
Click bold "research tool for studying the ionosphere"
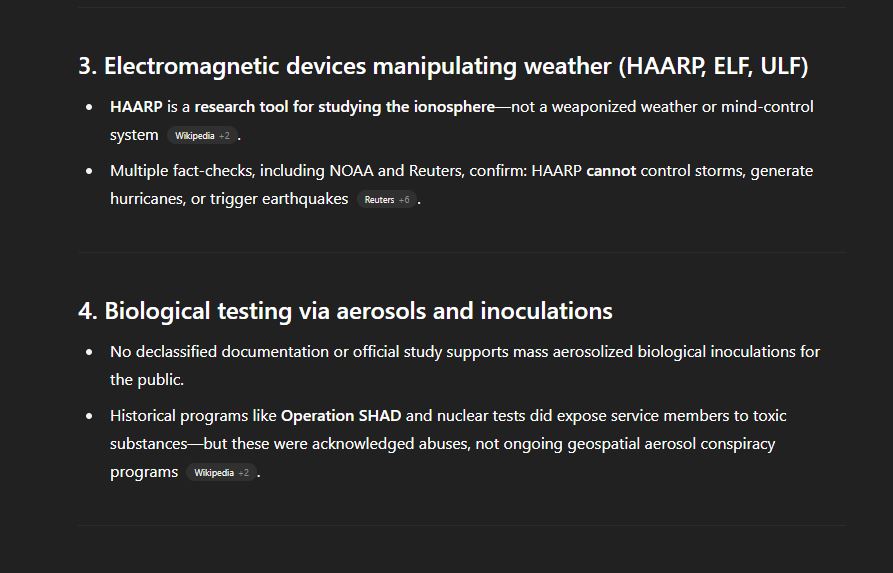[345, 107]
